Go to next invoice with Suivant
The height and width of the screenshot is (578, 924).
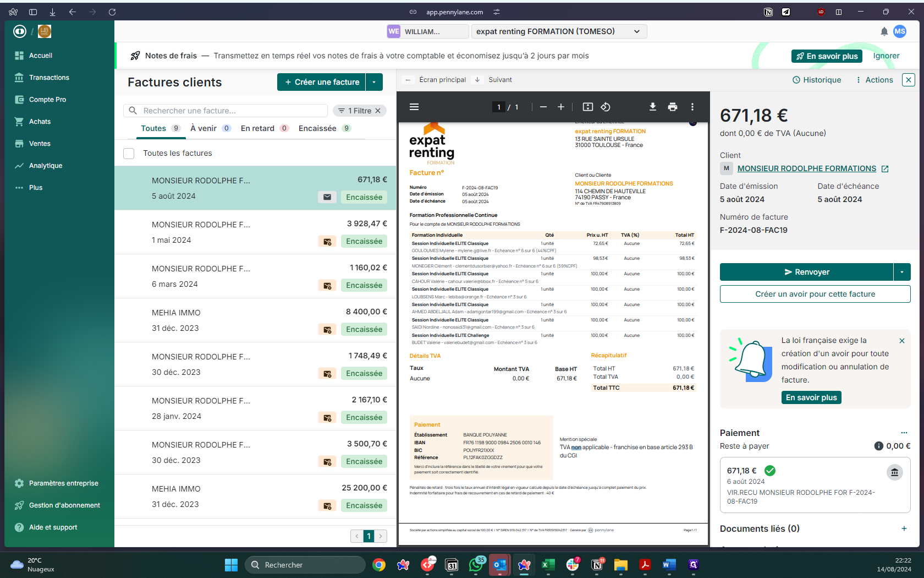click(493, 80)
